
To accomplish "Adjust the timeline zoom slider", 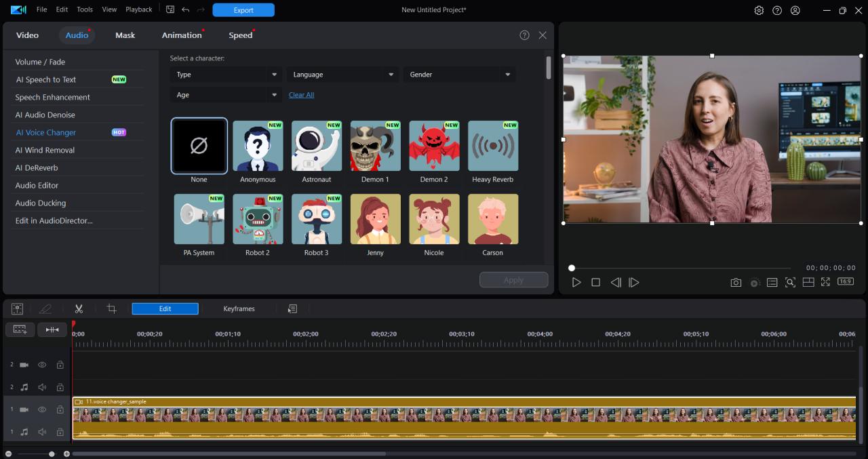I will [51, 453].
